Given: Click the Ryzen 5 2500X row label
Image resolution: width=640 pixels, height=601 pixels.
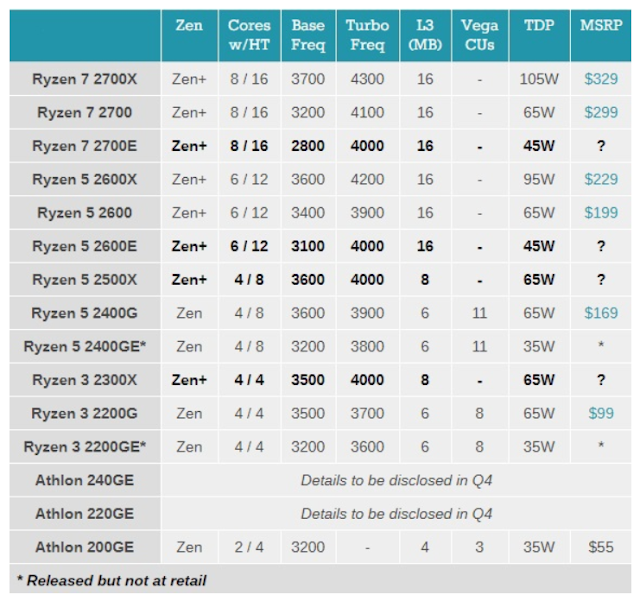Looking at the screenshot, I should 84,280.
